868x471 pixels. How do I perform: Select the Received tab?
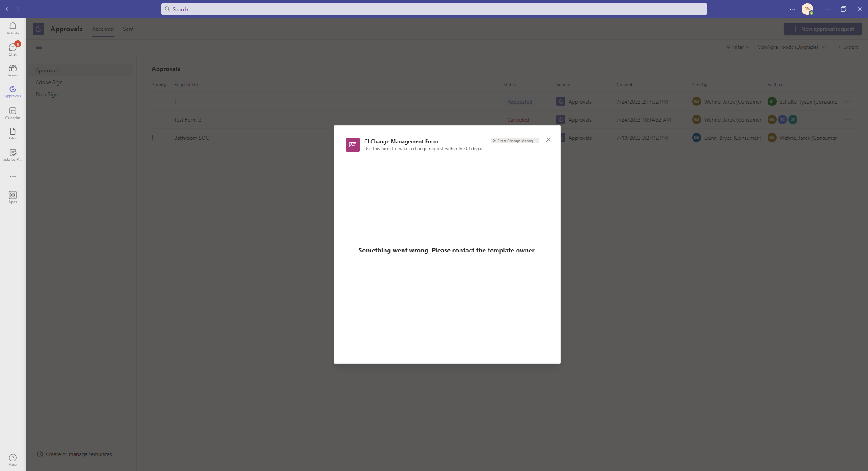tap(103, 29)
